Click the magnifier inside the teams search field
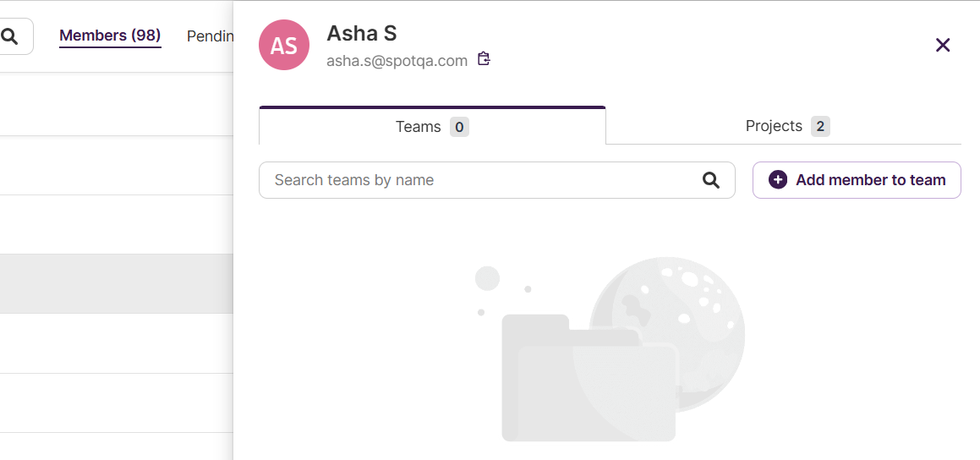980x460 pixels. point(710,180)
